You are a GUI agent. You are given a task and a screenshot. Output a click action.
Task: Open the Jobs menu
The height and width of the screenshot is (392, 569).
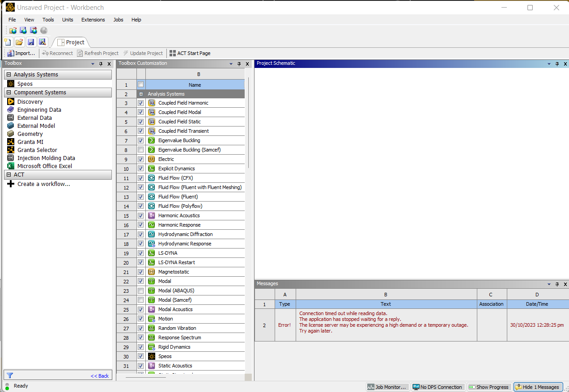(118, 20)
